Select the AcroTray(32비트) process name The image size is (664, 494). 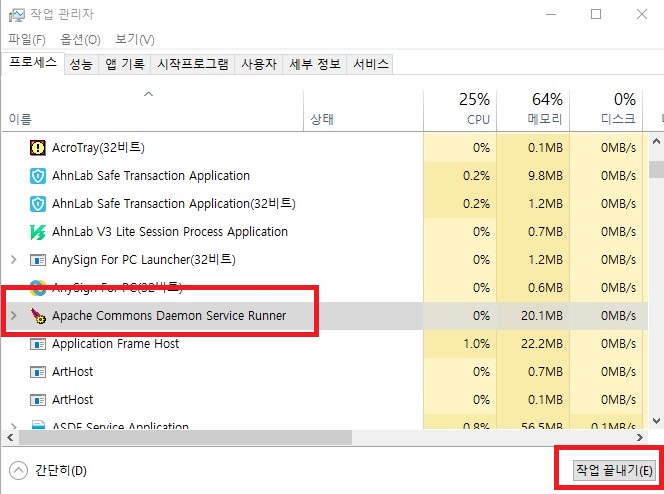tap(98, 148)
